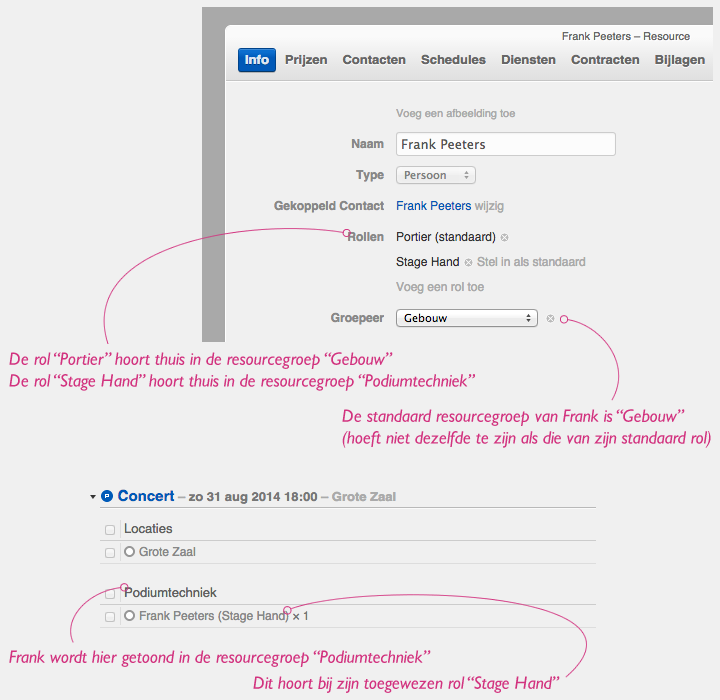Tick the Locaties checkbox

click(109, 529)
